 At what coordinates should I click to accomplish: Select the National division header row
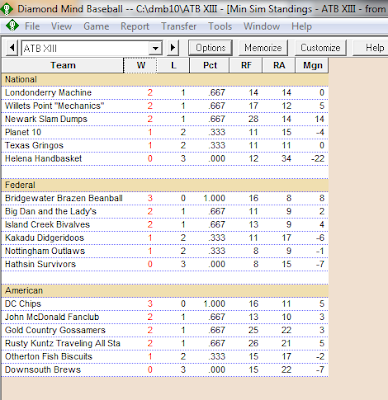pyautogui.click(x=165, y=79)
